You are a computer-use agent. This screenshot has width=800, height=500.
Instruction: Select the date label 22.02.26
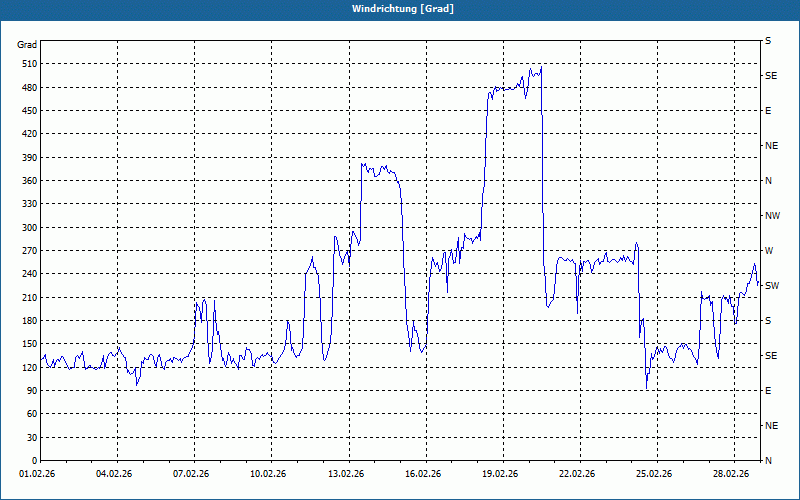coord(577,474)
